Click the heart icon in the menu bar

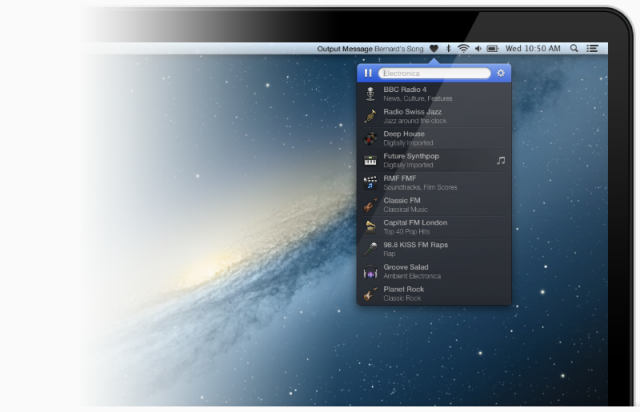(434, 49)
